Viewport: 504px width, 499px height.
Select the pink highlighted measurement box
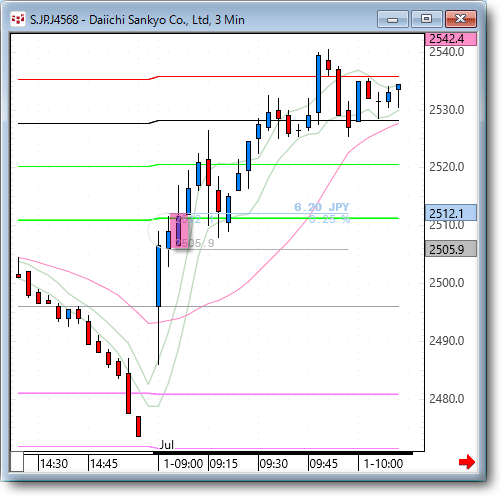[x=179, y=231]
